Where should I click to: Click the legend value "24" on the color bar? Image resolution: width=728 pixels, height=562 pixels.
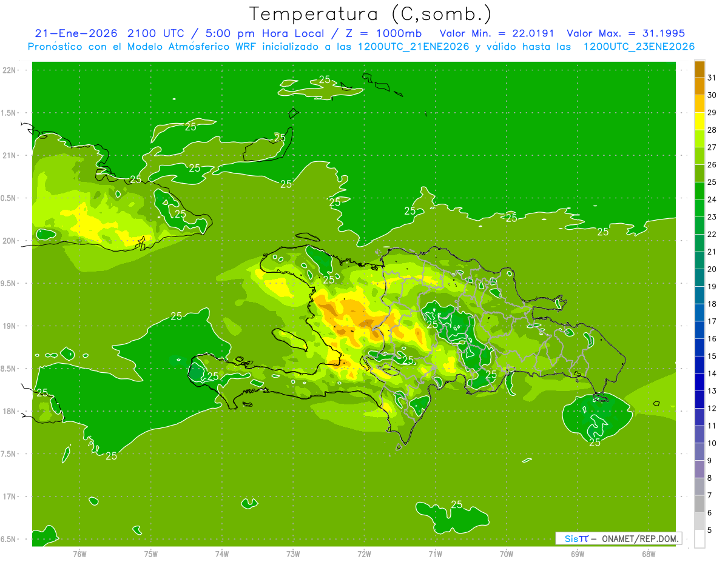[712, 199]
